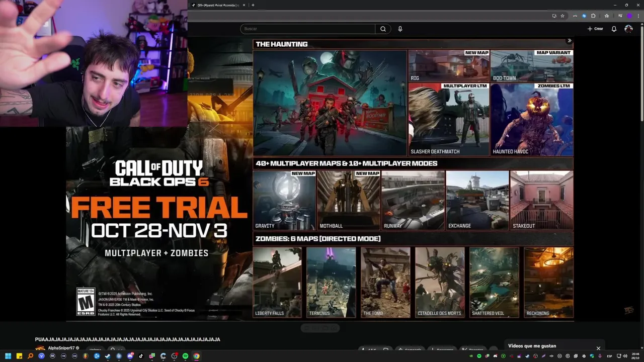The image size is (644, 362).
Task: Click the Discord system tray icon
Action: (x=496, y=356)
